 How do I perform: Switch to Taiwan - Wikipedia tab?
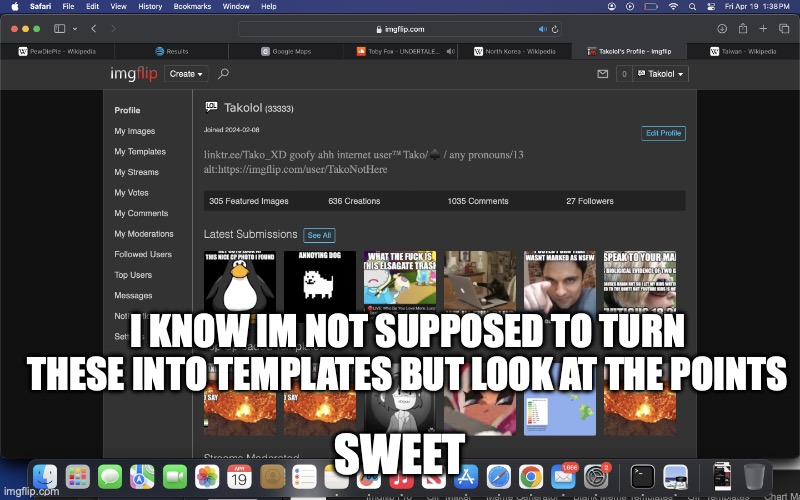[743, 51]
